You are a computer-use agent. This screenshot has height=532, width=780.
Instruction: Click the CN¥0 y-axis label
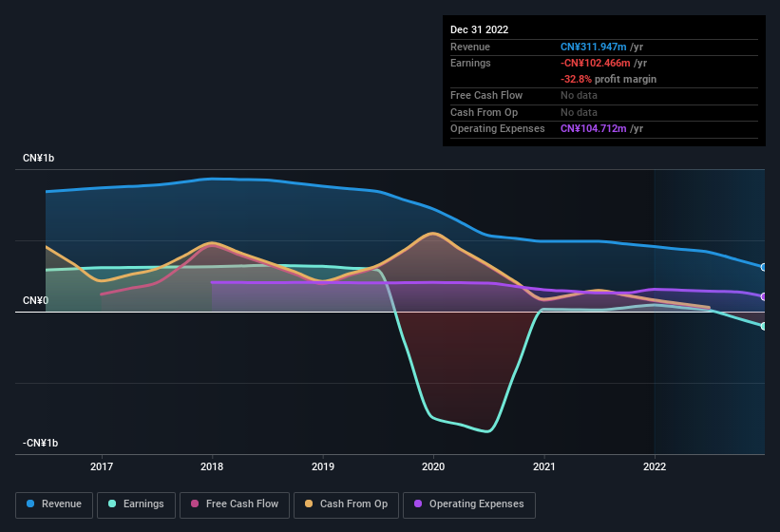click(x=35, y=301)
